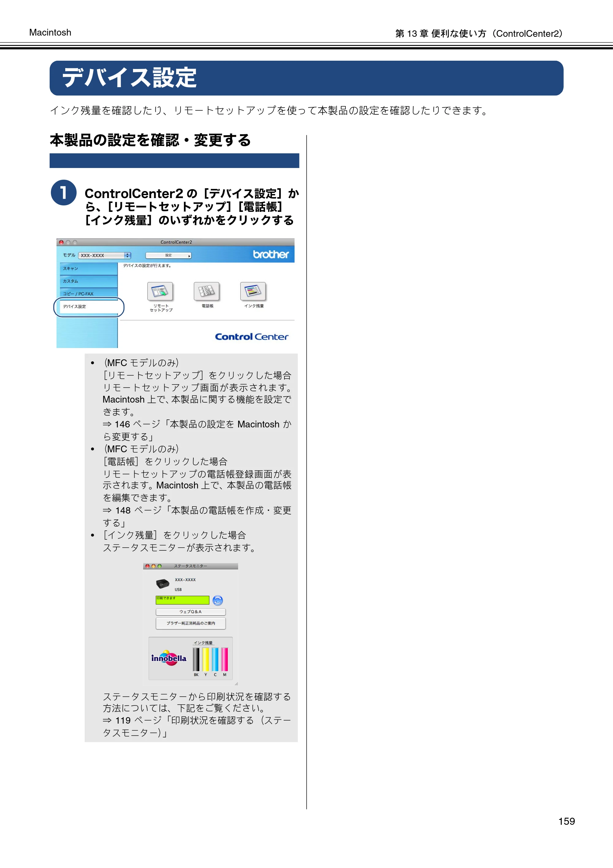Open the 電話帳 phonebook icon
The width and height of the screenshot is (613, 868).
click(x=206, y=291)
